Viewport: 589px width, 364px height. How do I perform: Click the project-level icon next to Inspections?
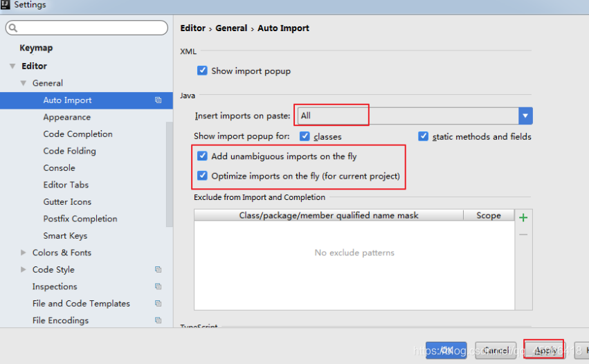tap(158, 286)
